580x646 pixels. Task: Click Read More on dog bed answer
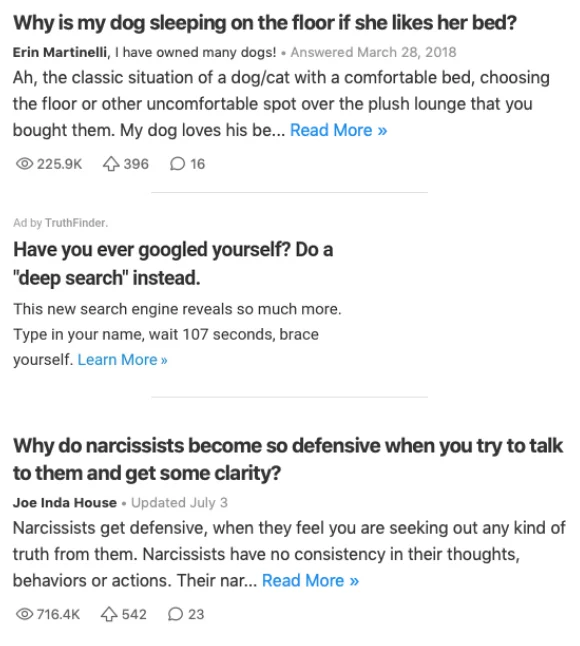click(x=339, y=130)
